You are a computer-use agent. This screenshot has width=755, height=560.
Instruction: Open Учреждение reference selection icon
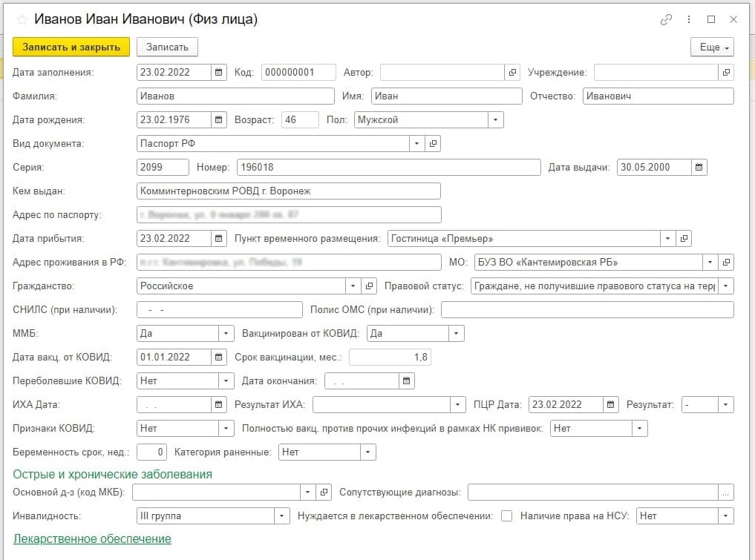click(726, 72)
